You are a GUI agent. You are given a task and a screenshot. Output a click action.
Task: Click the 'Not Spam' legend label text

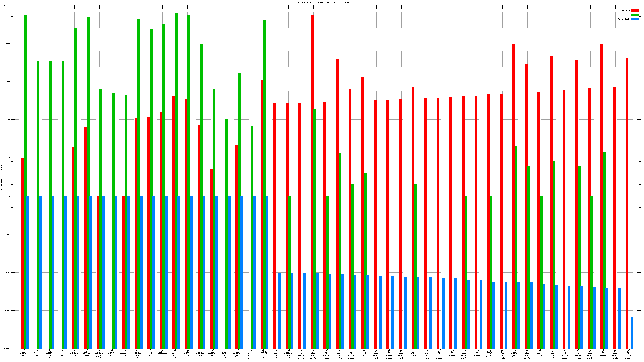tap(626, 10)
